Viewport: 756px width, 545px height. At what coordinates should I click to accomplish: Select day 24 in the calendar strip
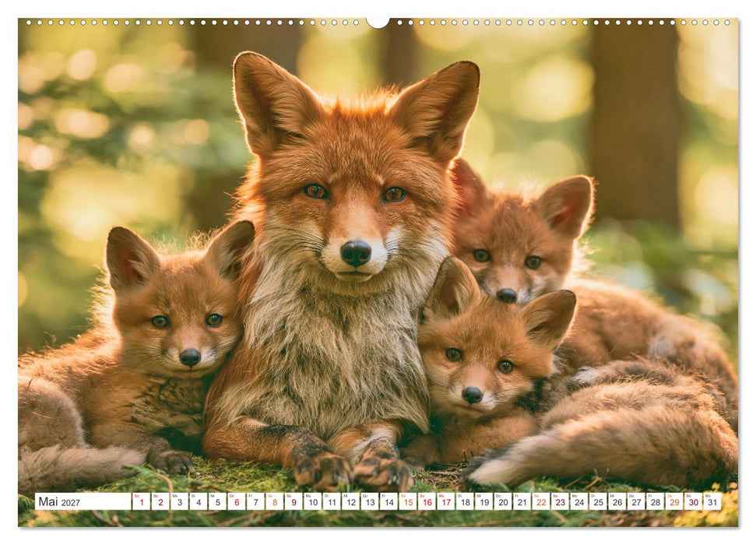[579, 501]
